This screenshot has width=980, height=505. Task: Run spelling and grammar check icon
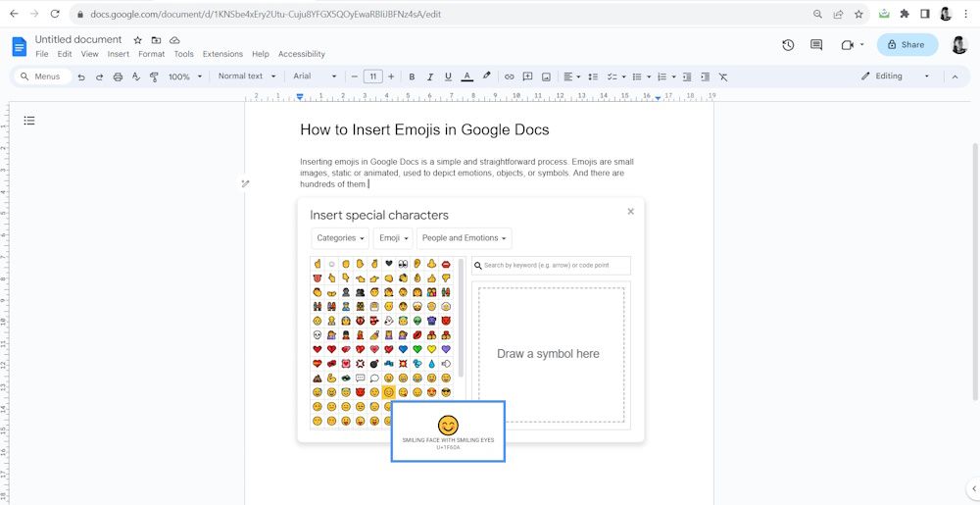135,76
